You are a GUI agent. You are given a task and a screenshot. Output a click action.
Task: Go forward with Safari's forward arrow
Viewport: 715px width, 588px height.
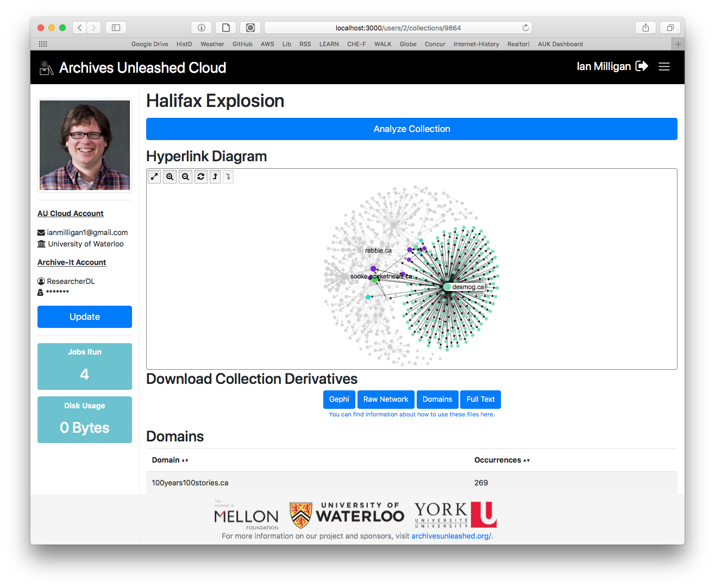(94, 28)
